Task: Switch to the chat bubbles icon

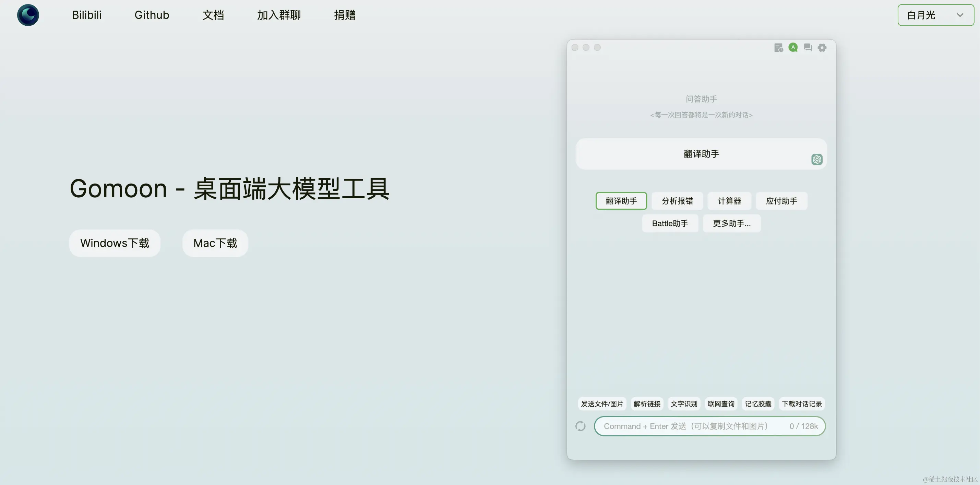Action: point(808,48)
